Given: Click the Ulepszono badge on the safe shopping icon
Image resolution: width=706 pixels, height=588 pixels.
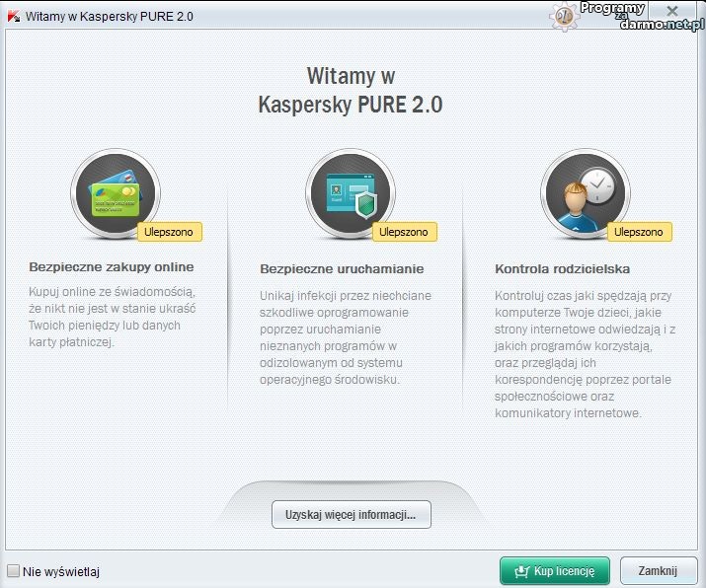Looking at the screenshot, I should pyautogui.click(x=169, y=232).
